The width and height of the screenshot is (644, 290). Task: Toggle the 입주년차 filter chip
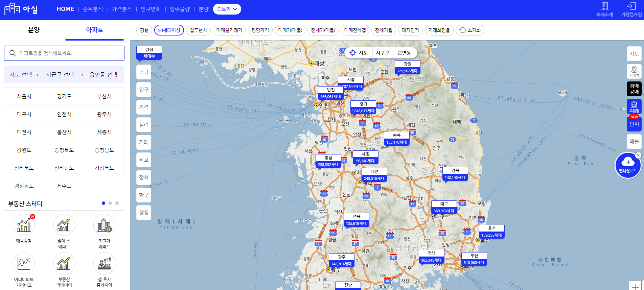click(198, 30)
